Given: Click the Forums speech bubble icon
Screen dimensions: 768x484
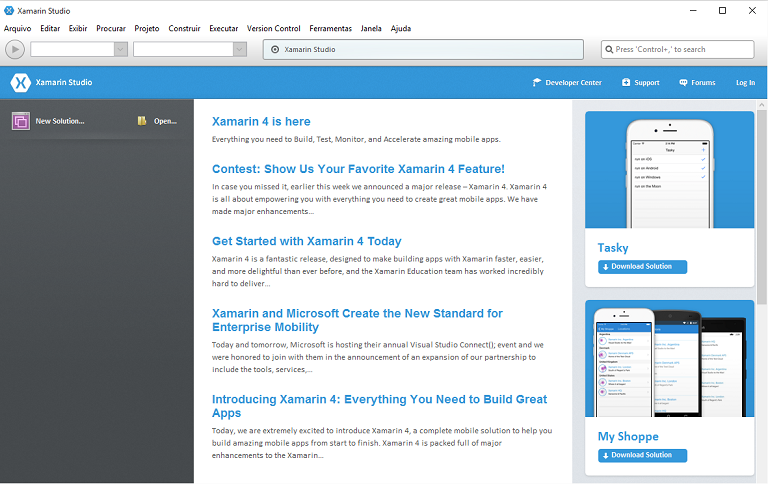Looking at the screenshot, I should coord(683,82).
